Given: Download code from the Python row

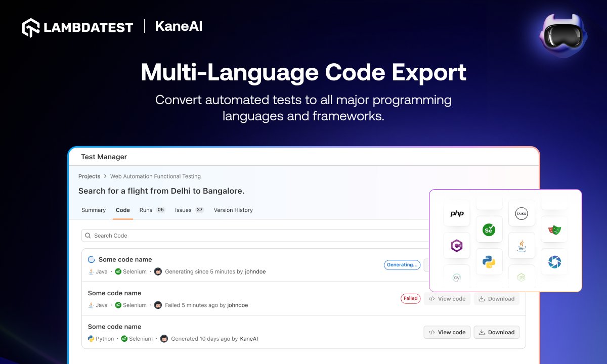Looking at the screenshot, I should [x=497, y=332].
